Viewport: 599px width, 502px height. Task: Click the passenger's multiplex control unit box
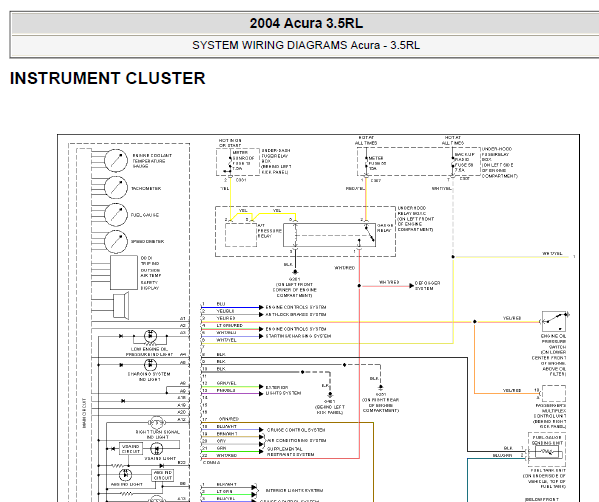[554, 394]
